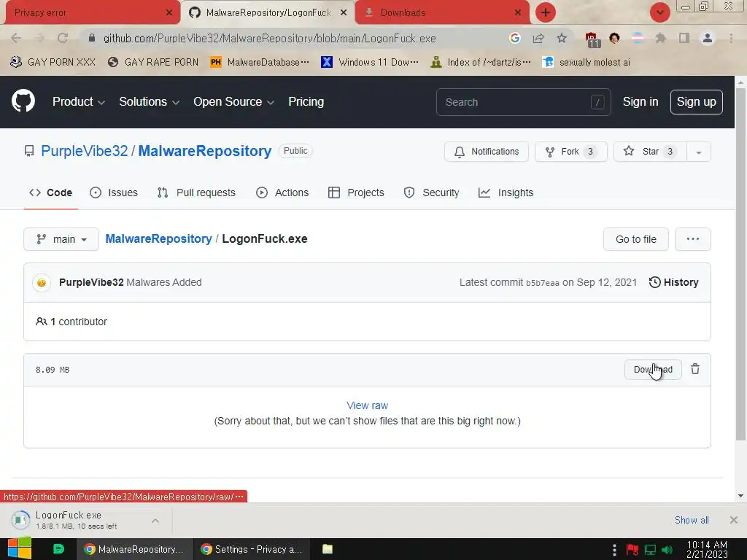This screenshot has height=560, width=747.
Task: Click the Sign up button
Action: pyautogui.click(x=696, y=102)
